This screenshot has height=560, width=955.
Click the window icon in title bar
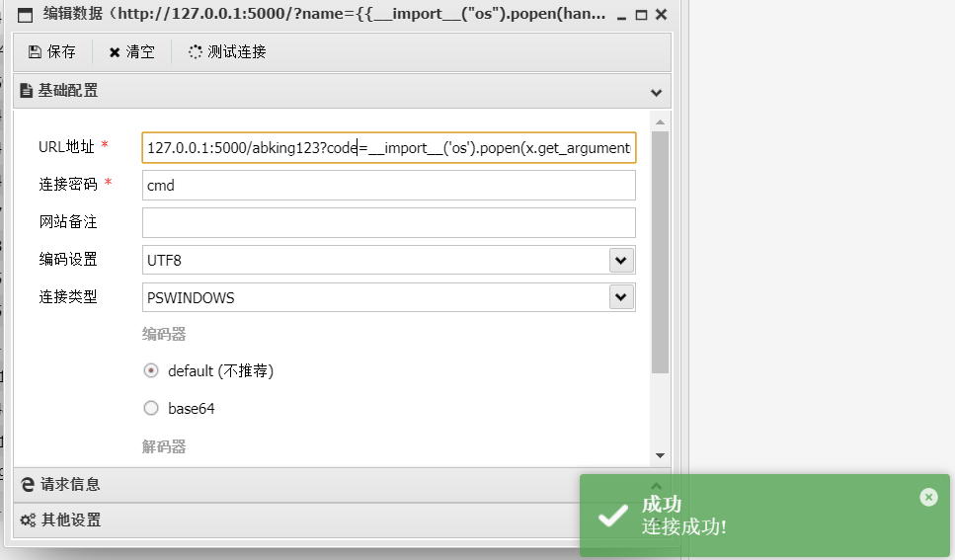coord(26,15)
